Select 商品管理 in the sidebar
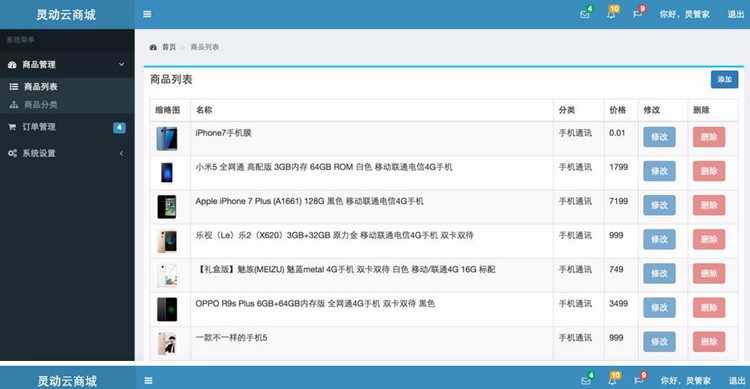This screenshot has width=750, height=389. (39, 65)
